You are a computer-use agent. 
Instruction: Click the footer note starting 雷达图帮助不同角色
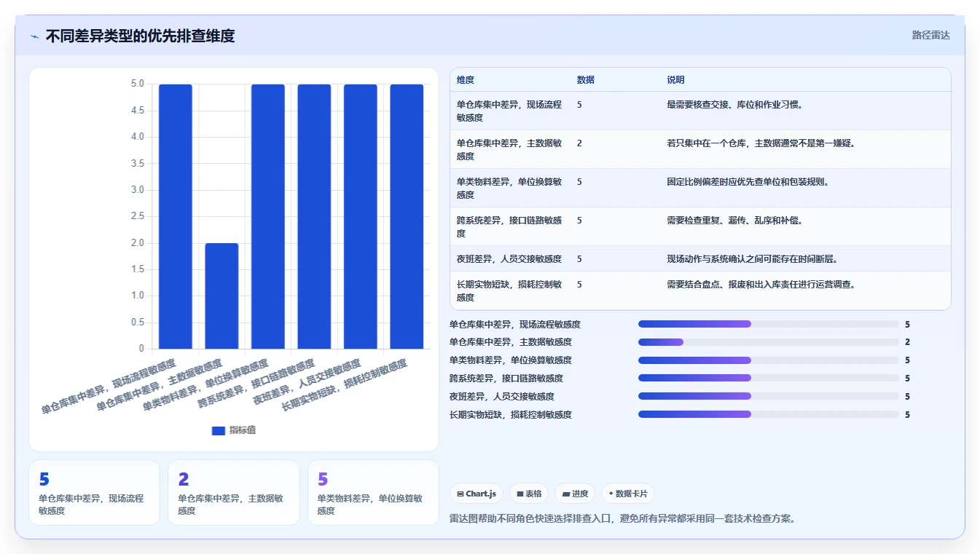623,519
